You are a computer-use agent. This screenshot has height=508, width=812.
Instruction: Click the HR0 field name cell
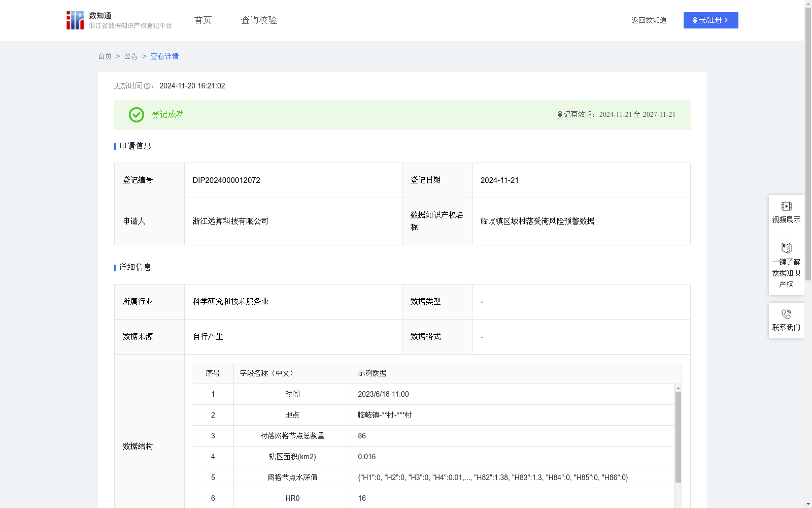pyautogui.click(x=292, y=498)
